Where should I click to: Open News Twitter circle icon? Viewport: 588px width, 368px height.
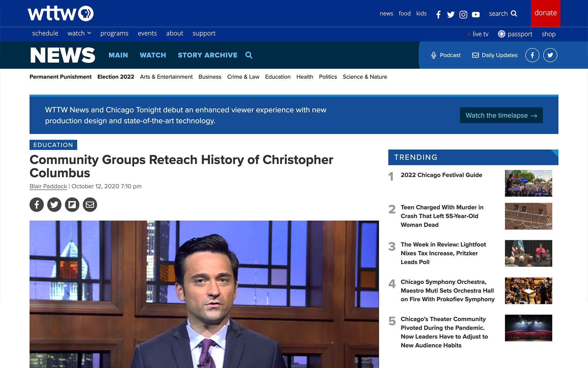550,55
